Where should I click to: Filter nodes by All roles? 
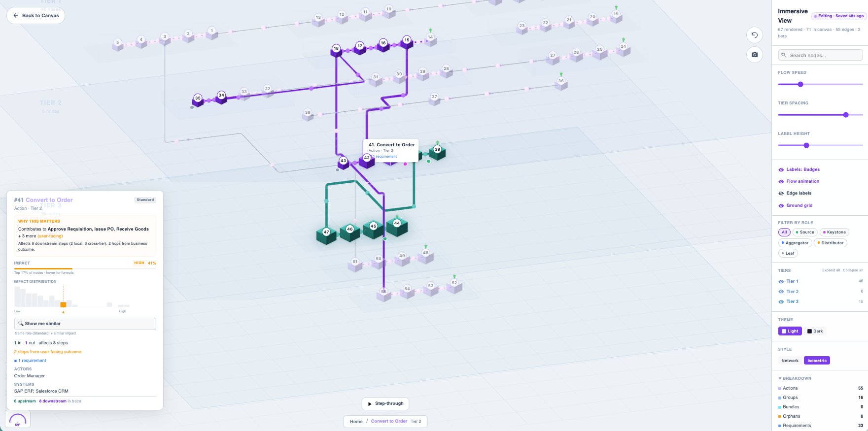click(x=784, y=232)
